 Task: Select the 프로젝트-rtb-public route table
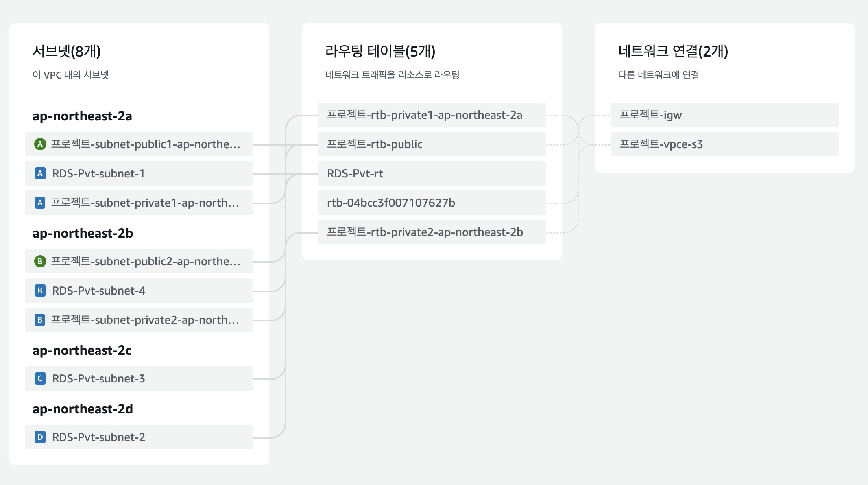coord(375,144)
